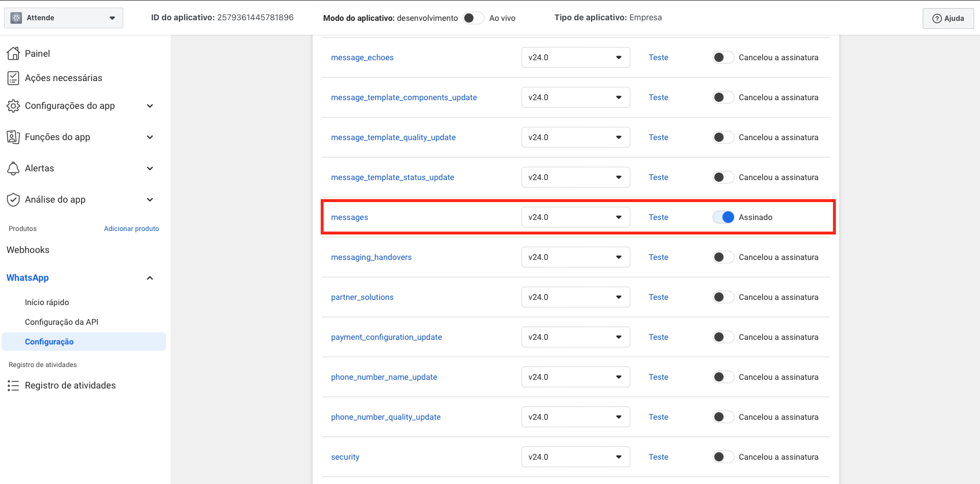This screenshot has height=484, width=980.
Task: Open version dropdown for payment_configuration_update
Action: (x=575, y=337)
